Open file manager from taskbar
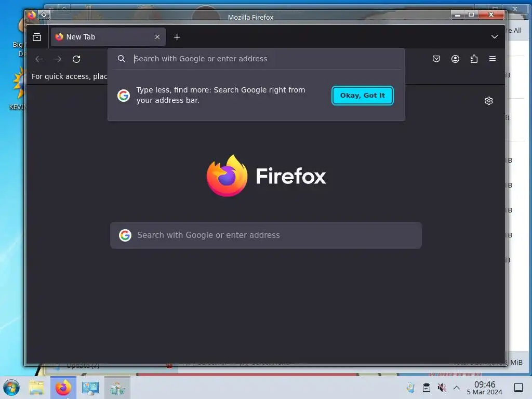The height and width of the screenshot is (399, 532). click(x=36, y=388)
